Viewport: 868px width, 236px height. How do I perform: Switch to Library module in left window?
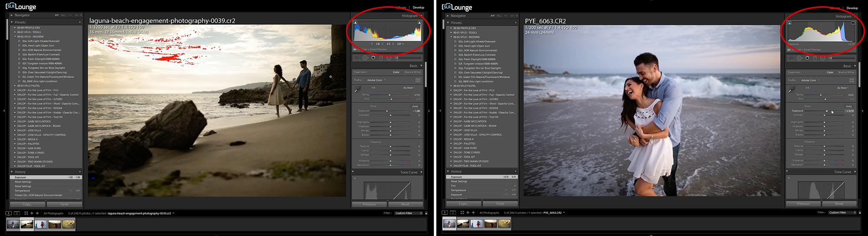pos(401,7)
